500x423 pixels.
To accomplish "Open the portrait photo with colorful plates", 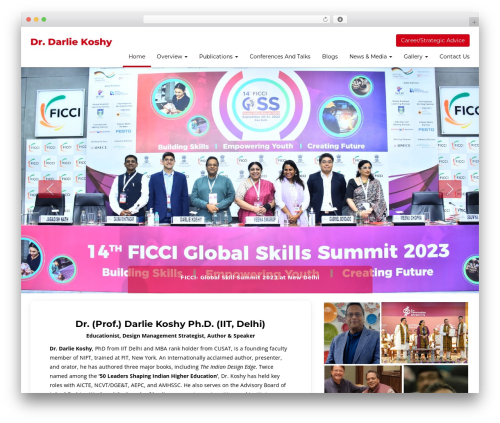I will 352,333.
